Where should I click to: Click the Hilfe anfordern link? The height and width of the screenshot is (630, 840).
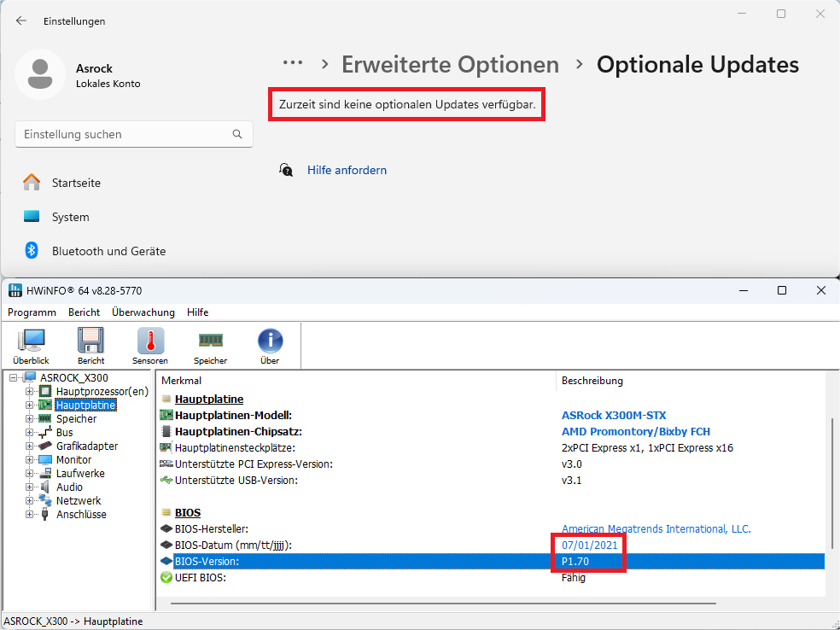click(347, 171)
